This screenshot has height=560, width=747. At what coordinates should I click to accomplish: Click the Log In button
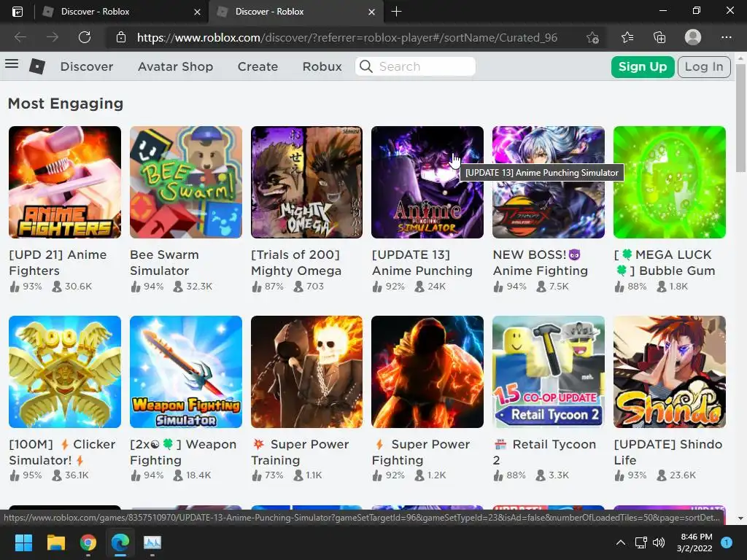pyautogui.click(x=704, y=66)
